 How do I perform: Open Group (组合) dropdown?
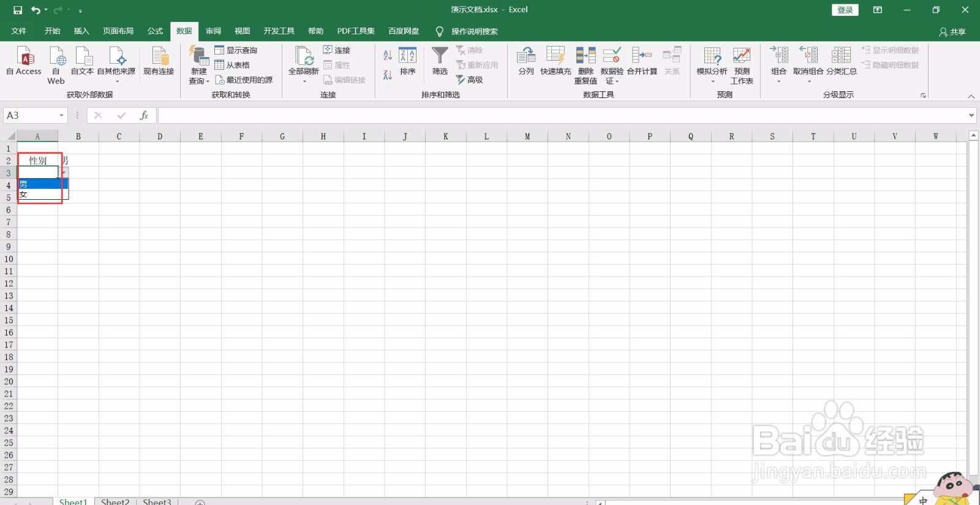[x=778, y=65]
